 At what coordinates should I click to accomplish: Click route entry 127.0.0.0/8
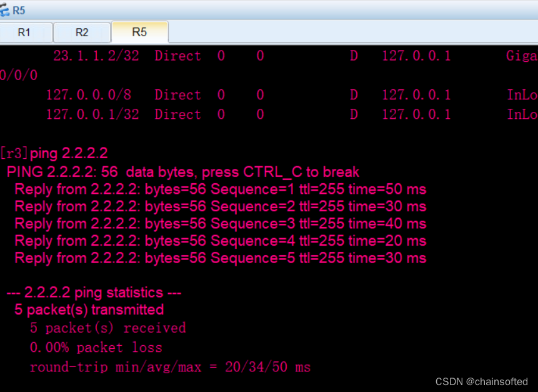coord(89,95)
